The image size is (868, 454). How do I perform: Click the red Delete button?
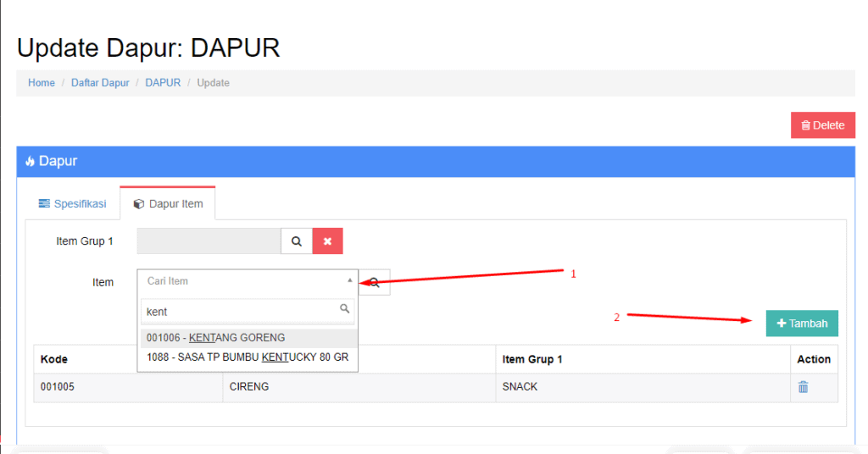822,125
